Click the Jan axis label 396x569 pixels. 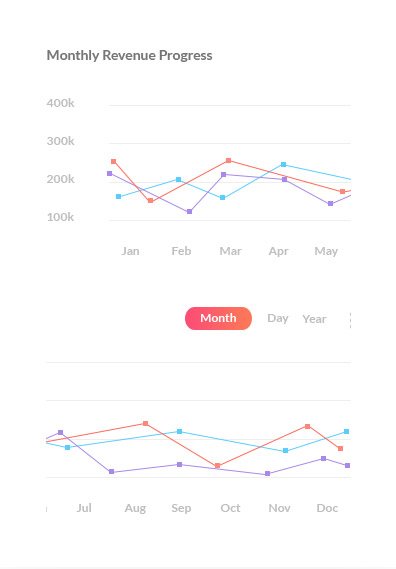(130, 251)
